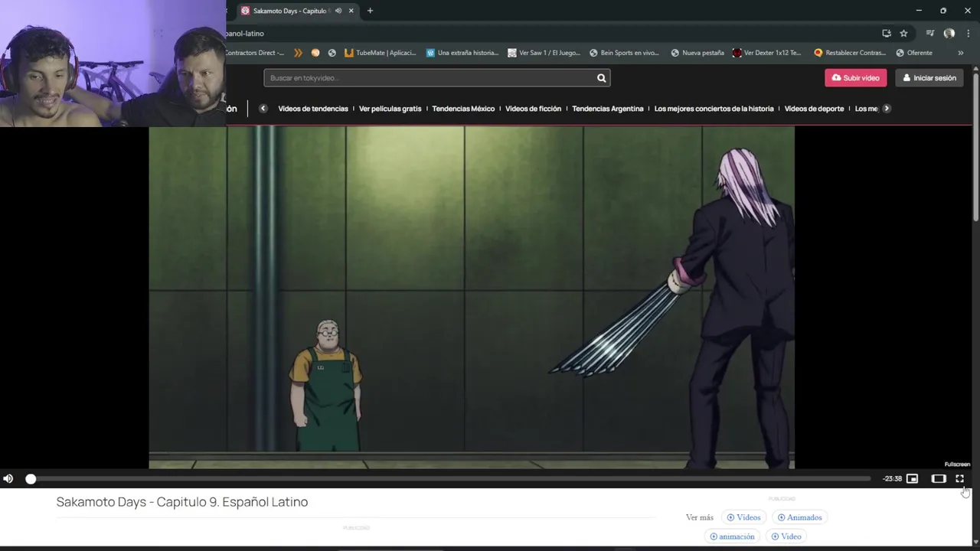Open the 'Bein Sports en vivo...' bookmark
The width and height of the screenshot is (980, 551).
624,53
